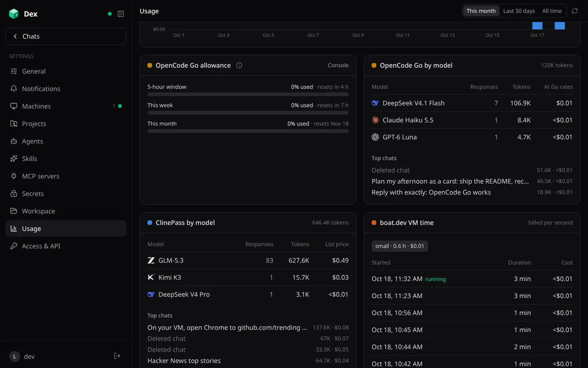This screenshot has width=588, height=368.
Task: Click the Projects folder icon
Action: click(14, 124)
